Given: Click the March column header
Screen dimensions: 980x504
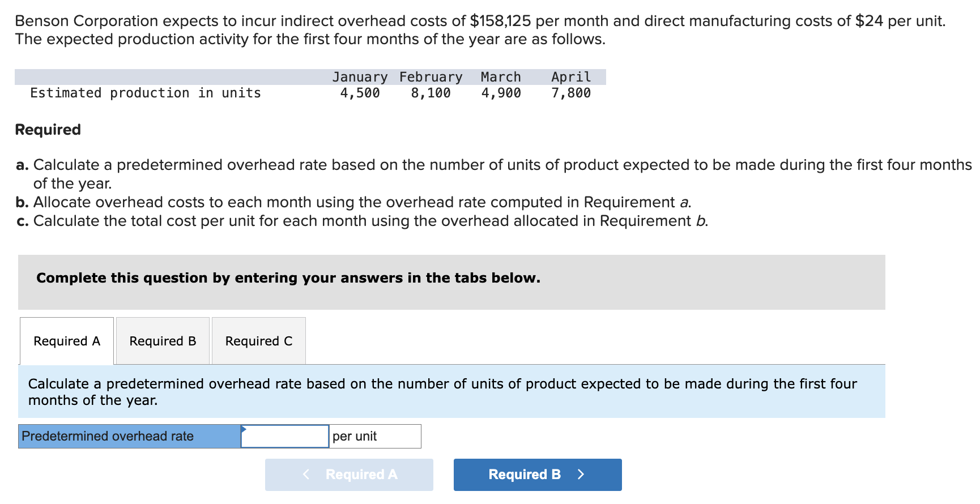Looking at the screenshot, I should point(501,77).
